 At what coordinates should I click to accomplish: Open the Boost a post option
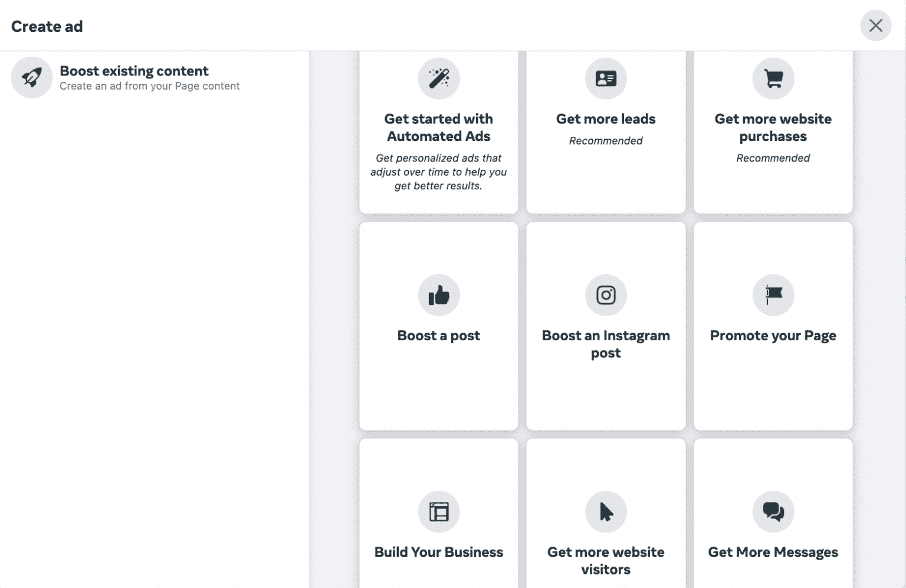[438, 336]
